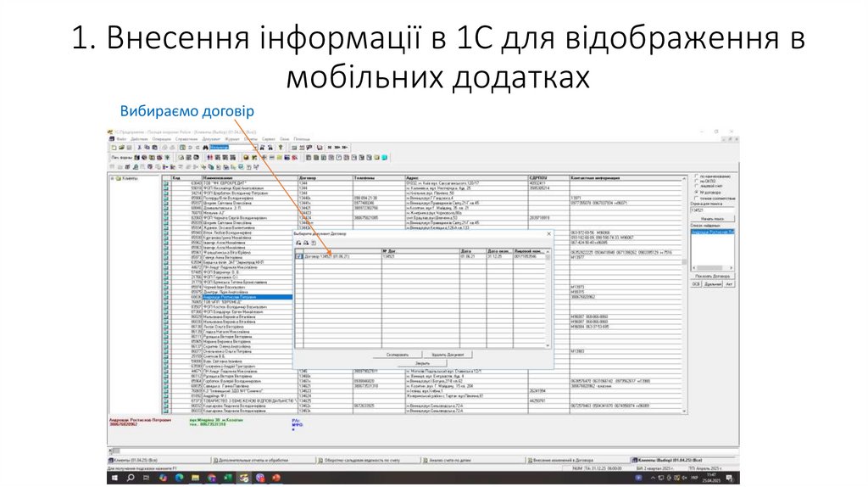
Task: Click the toolbar search text field
Action: [x=232, y=148]
